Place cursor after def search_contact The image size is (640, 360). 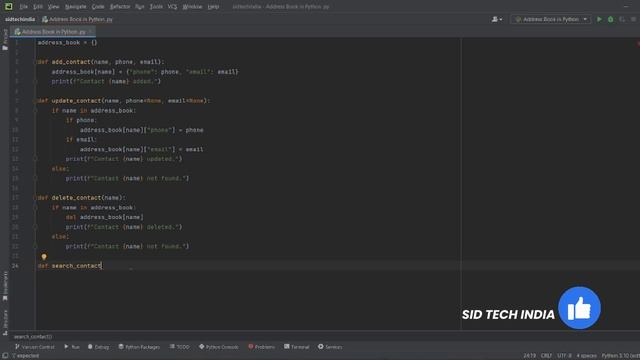102,266
